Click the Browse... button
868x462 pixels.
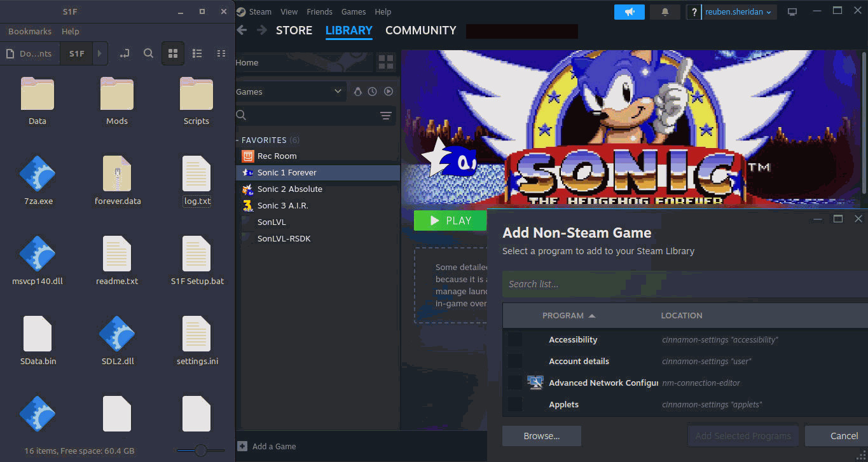point(541,436)
